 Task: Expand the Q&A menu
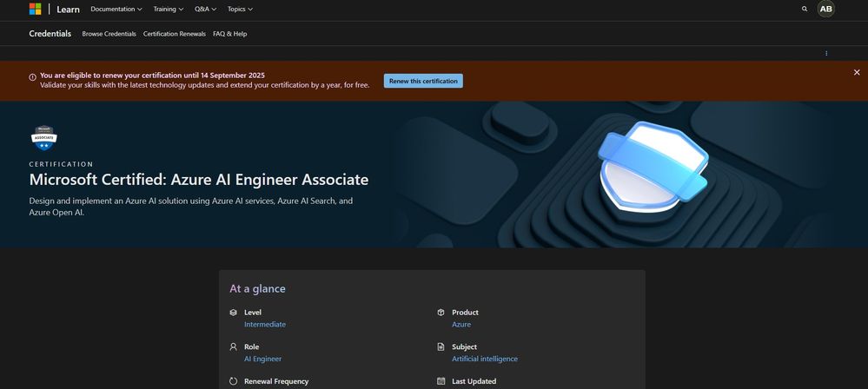click(x=205, y=9)
